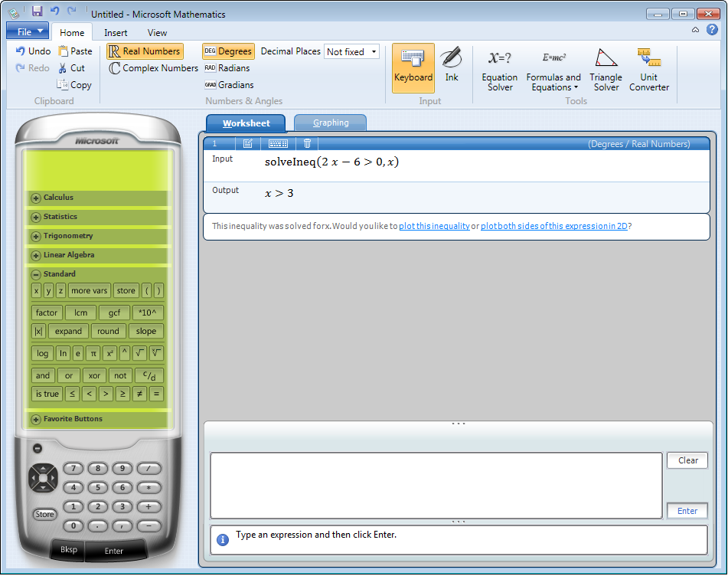The image size is (728, 576).
Task: Click the absolute value |x| button
Action: [x=38, y=331]
